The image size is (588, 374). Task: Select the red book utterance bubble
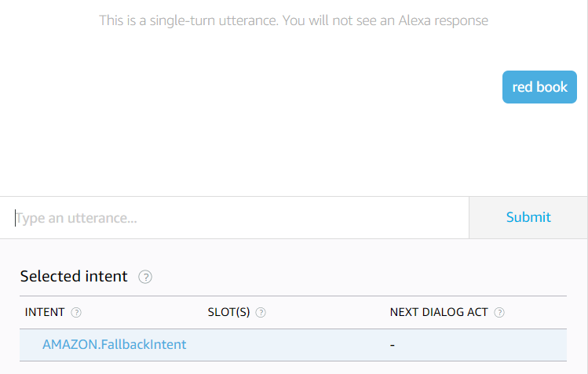539,87
